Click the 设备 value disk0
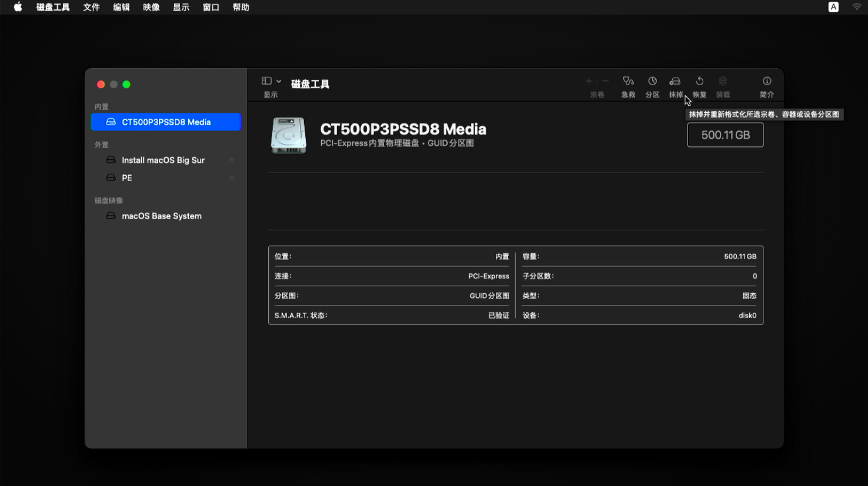Image resolution: width=868 pixels, height=486 pixels. (747, 316)
